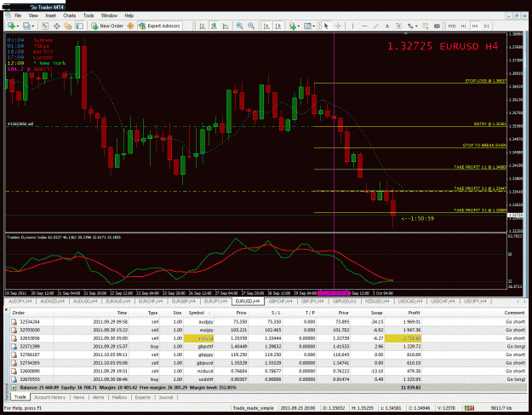Switch to the AUDJPY,H4 chart tab
The image size is (532, 415).
pos(20,301)
